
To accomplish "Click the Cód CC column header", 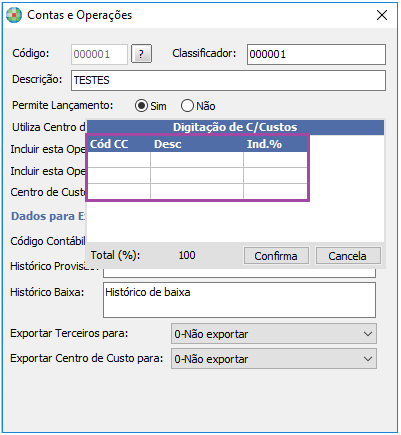I will [119, 144].
